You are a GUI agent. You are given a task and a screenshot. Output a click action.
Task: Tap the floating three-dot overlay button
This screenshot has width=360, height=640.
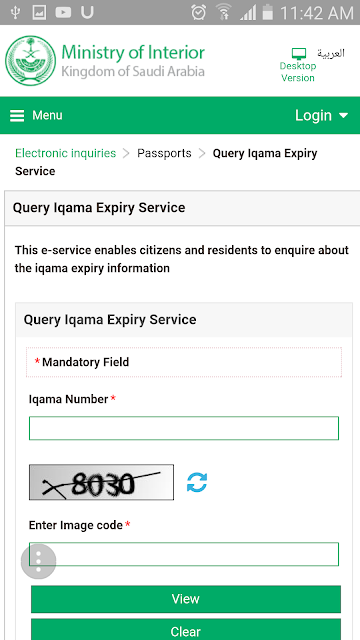38,561
